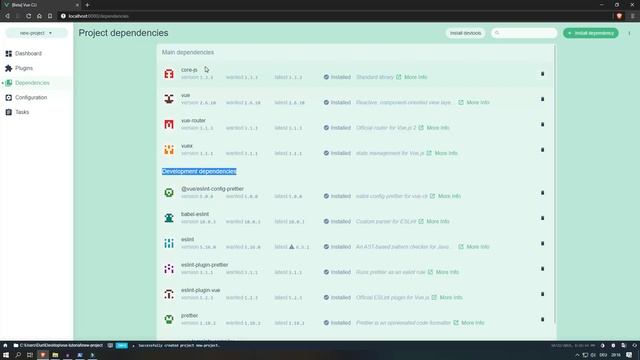
Task: Click the Brave browser taskbar icon
Action: 43,355
